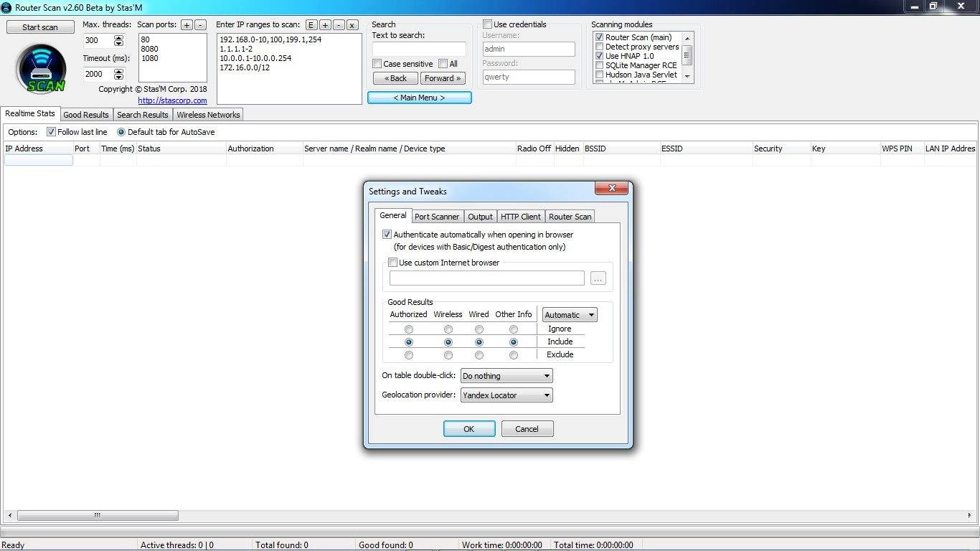The width and height of the screenshot is (980, 551).
Task: Open the Router Scan settings tab
Action: pyautogui.click(x=570, y=217)
